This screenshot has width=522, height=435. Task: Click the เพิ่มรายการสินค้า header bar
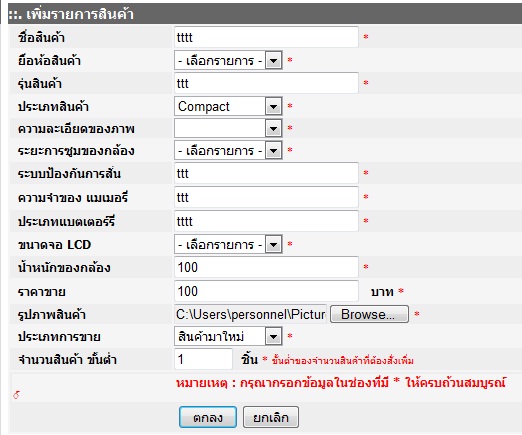pyautogui.click(x=265, y=14)
